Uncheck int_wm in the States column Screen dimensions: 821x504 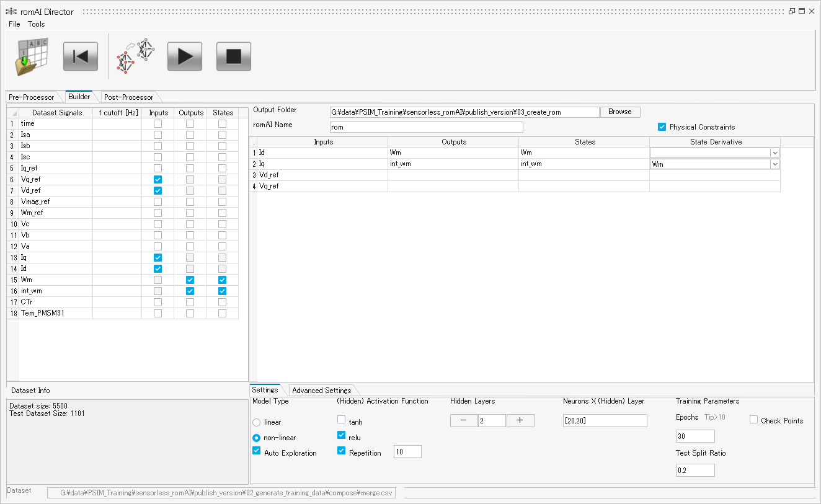222,291
